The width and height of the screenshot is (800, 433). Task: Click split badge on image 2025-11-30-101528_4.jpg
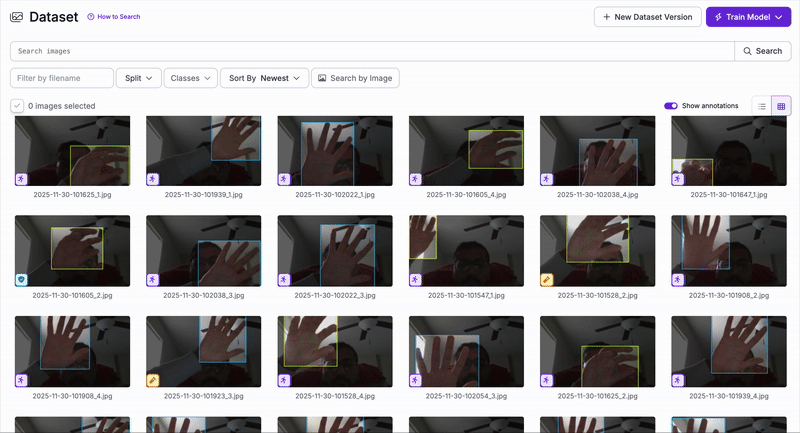click(284, 380)
